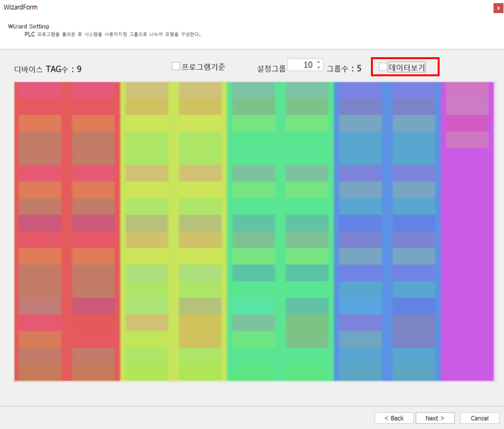Select the blue group column
504x429 pixels.
(x=387, y=231)
